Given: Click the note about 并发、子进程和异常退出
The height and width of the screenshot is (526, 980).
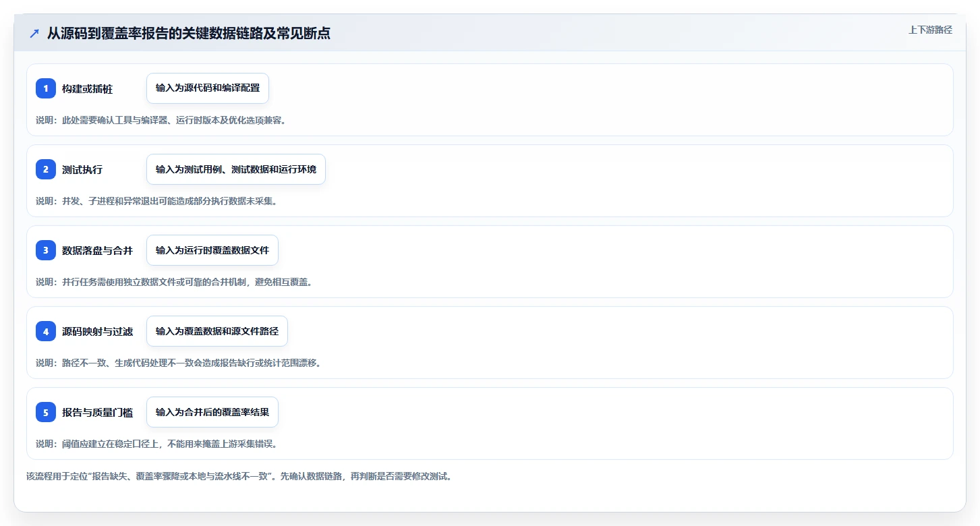Looking at the screenshot, I should pyautogui.click(x=156, y=201).
